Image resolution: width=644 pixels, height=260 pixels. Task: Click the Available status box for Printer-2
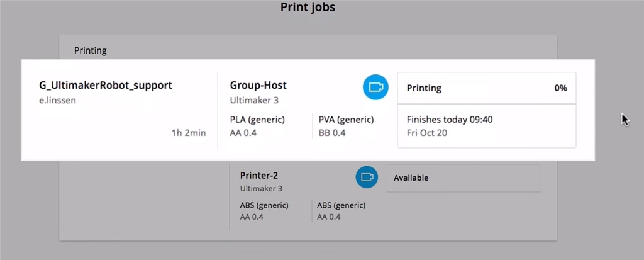point(463,178)
